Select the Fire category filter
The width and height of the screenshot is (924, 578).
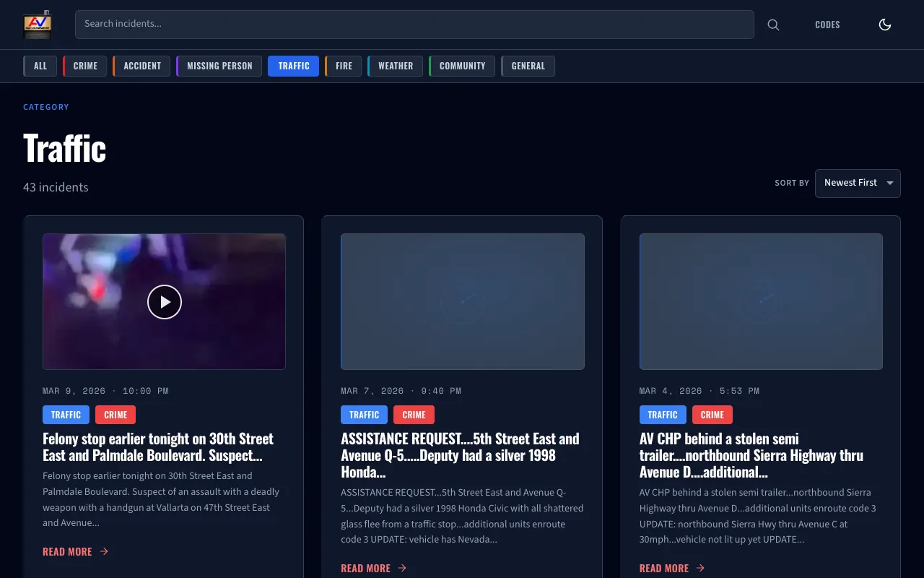[344, 66]
